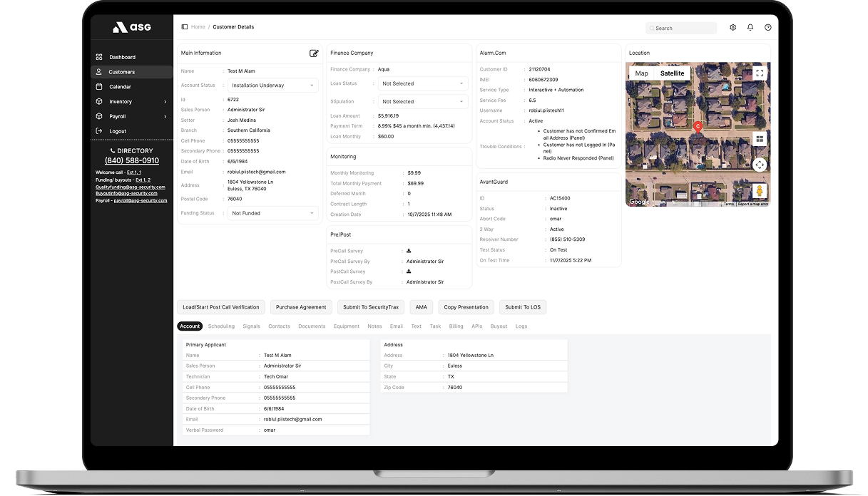Switch map to Satellite view
The width and height of the screenshot is (868, 496).
672,73
